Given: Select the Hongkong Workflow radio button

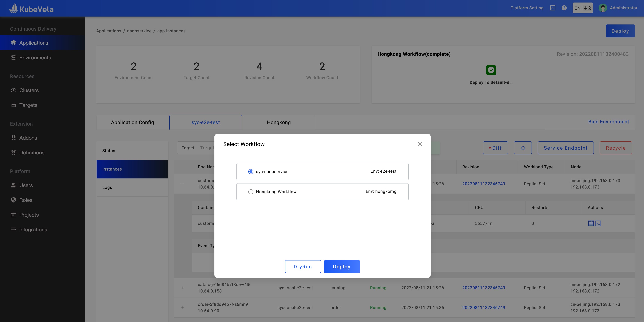Looking at the screenshot, I should 251,192.
